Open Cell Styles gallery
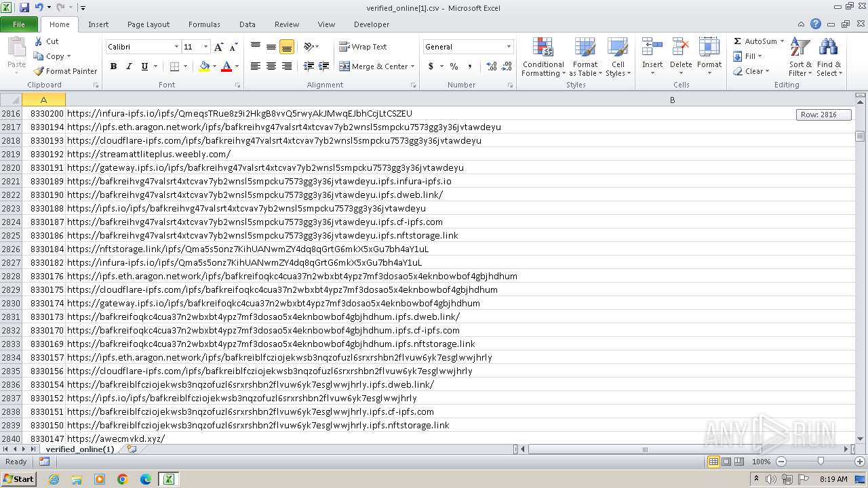Screen dimensions: 868x488 point(617,58)
